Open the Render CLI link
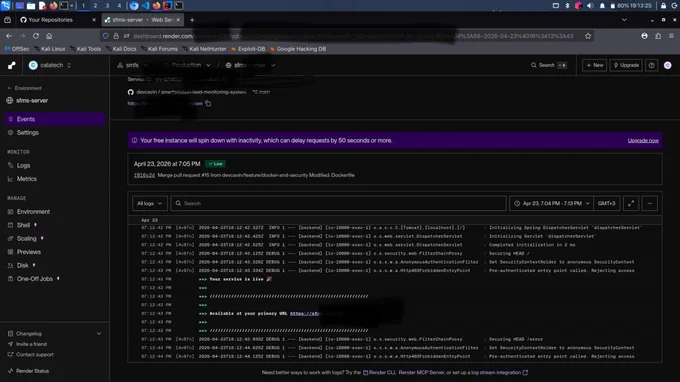This screenshot has width=680, height=382. click(x=379, y=372)
